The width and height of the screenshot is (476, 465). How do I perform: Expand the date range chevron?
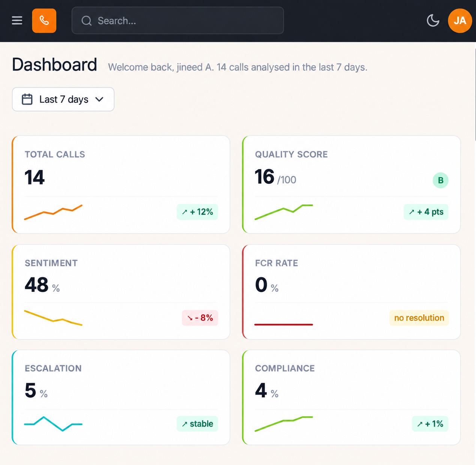[x=99, y=99]
